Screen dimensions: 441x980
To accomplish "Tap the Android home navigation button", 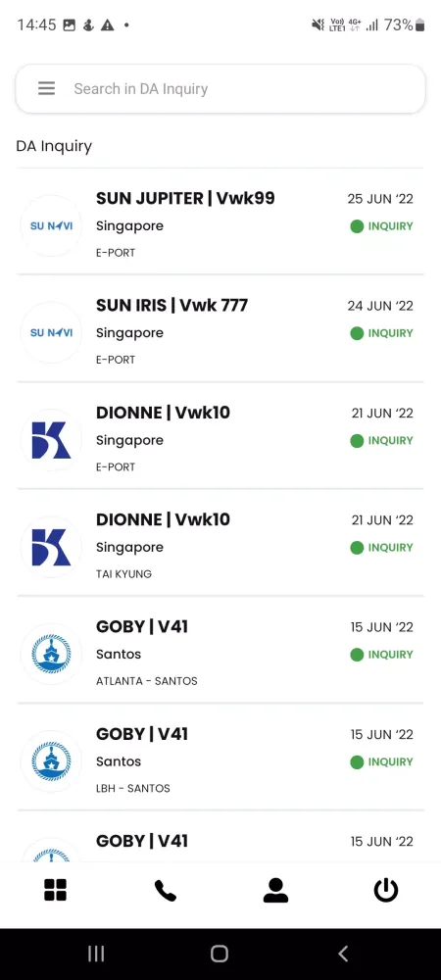I will point(220,954).
